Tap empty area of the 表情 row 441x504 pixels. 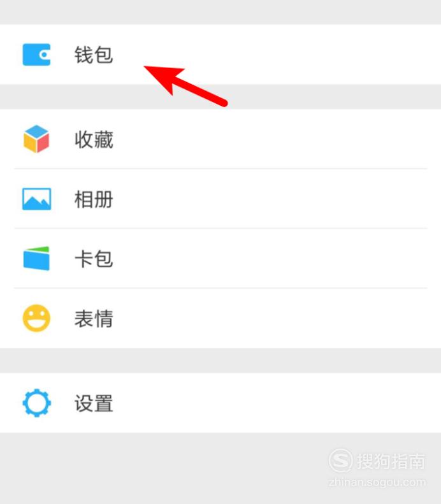[270, 318]
